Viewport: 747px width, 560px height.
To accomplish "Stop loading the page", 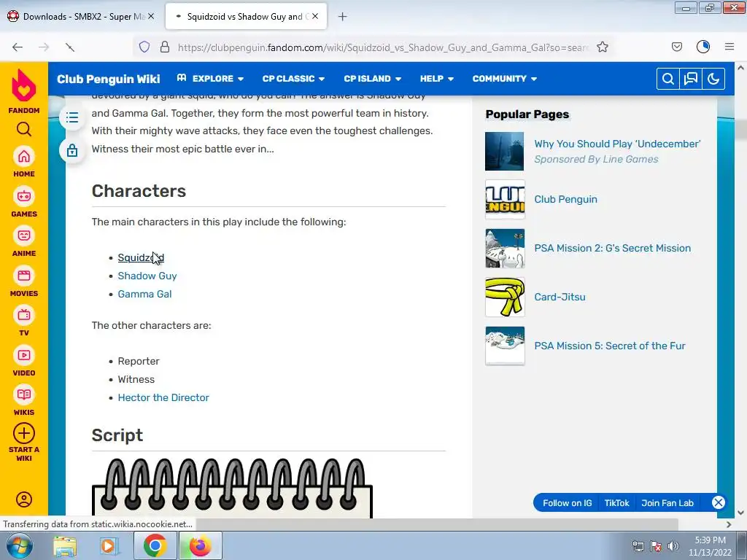I will (x=69, y=47).
